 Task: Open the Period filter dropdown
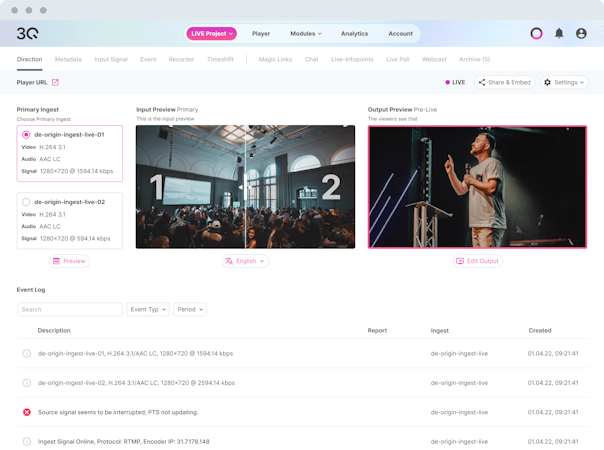pos(190,309)
